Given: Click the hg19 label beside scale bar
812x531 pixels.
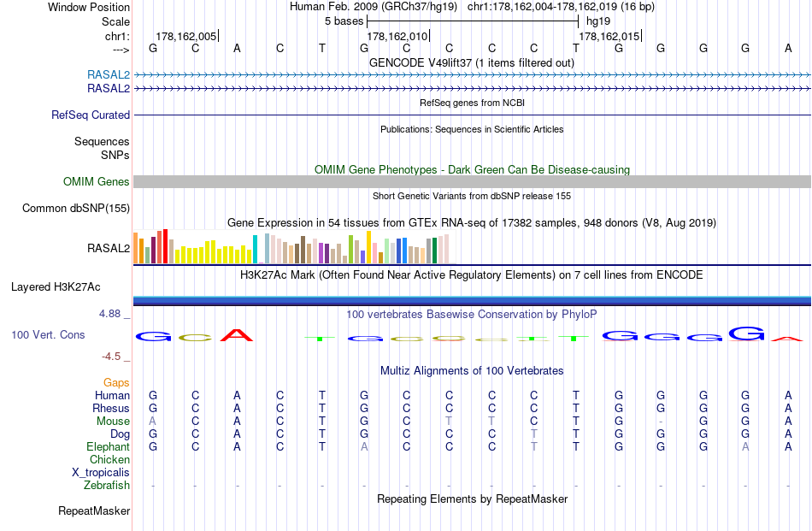Looking at the screenshot, I should pos(598,21).
